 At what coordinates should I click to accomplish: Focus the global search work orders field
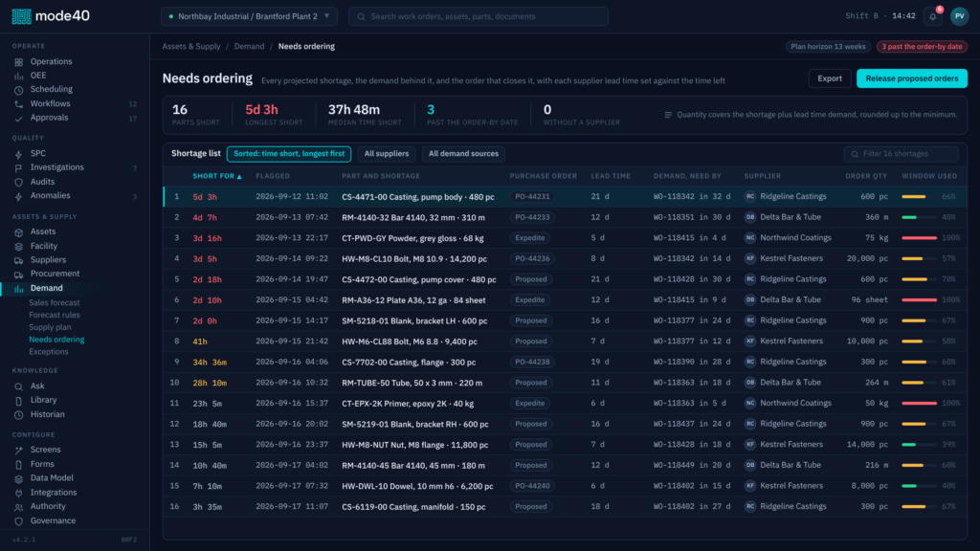(479, 16)
